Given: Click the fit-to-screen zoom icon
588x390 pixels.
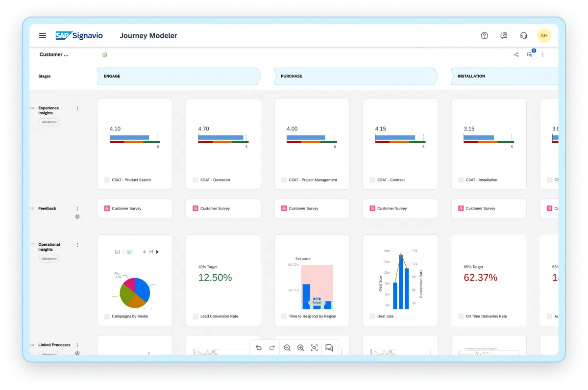Looking at the screenshot, I should (315, 348).
